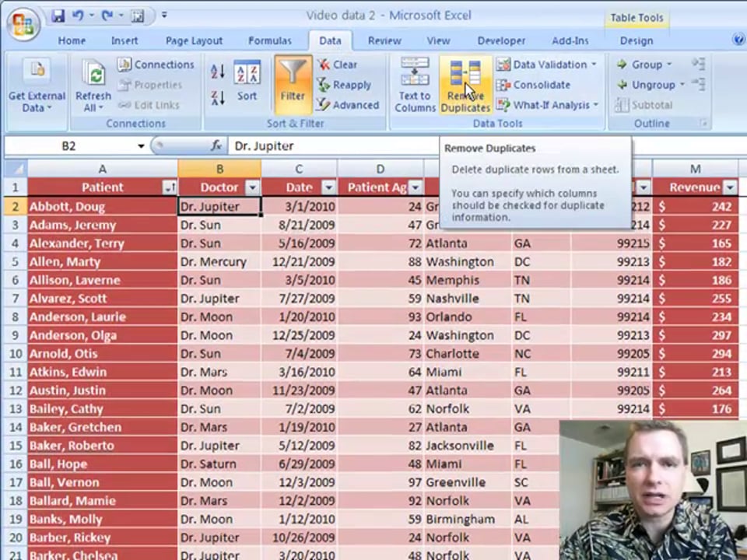Image resolution: width=747 pixels, height=560 pixels.
Task: Open Data Validation
Action: pos(546,65)
